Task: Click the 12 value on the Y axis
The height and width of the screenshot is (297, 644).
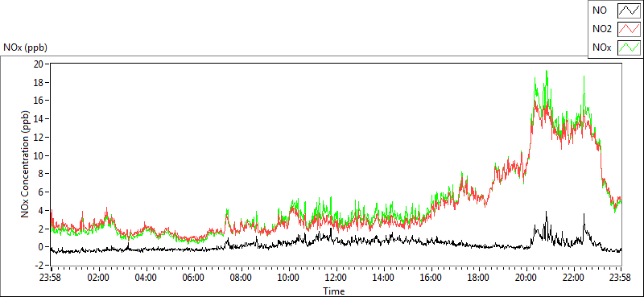Action: pos(39,137)
